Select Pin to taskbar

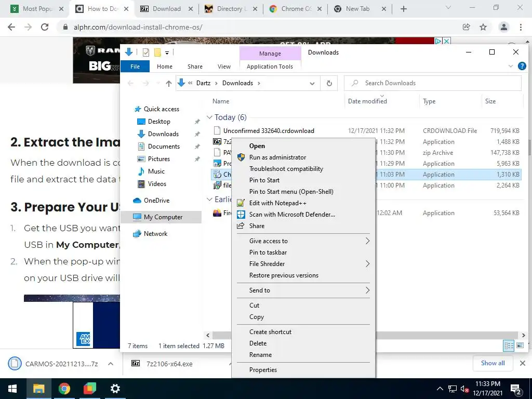268,252
